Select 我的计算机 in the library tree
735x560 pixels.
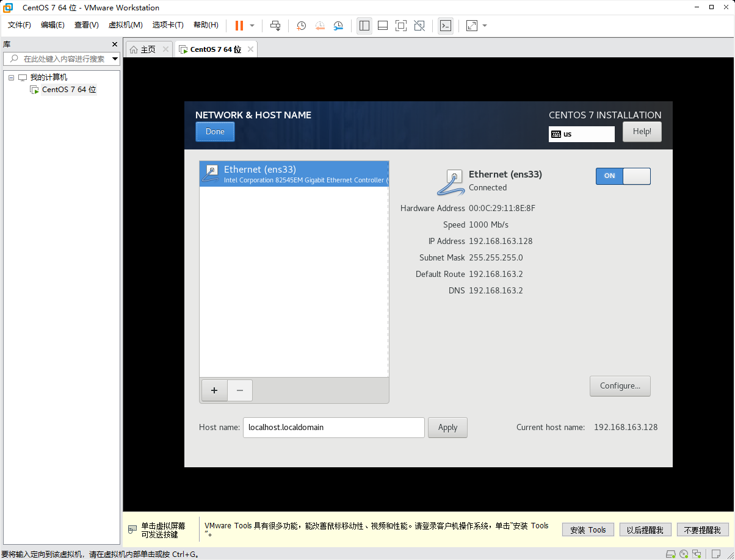49,77
